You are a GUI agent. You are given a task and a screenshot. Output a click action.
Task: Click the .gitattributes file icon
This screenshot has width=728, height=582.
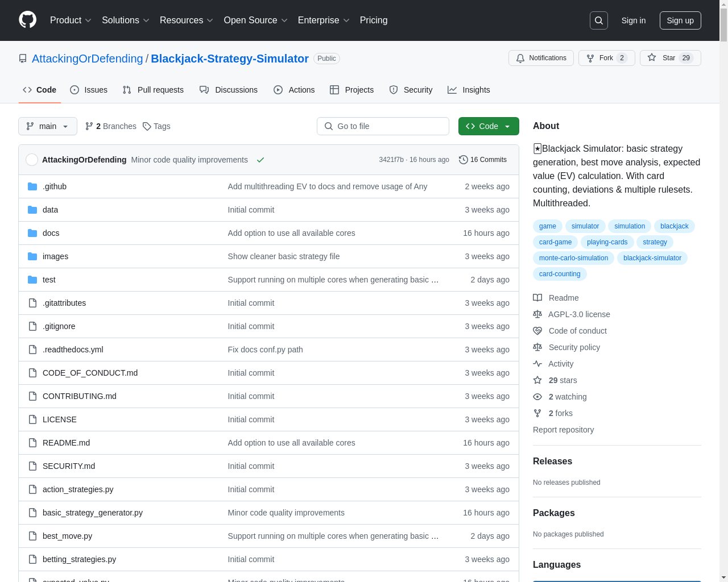click(x=32, y=303)
